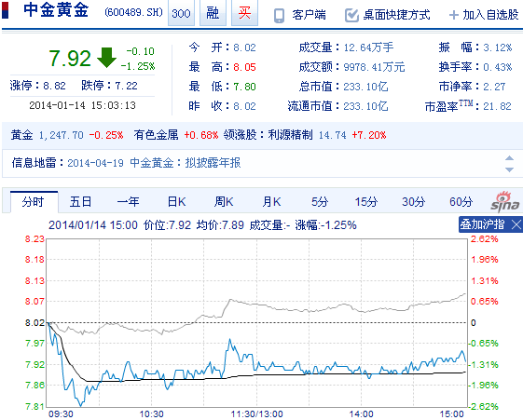This screenshot has width=523, height=420.
Task: Close the 叠加沪指 overlay with X
Action: pos(516,224)
